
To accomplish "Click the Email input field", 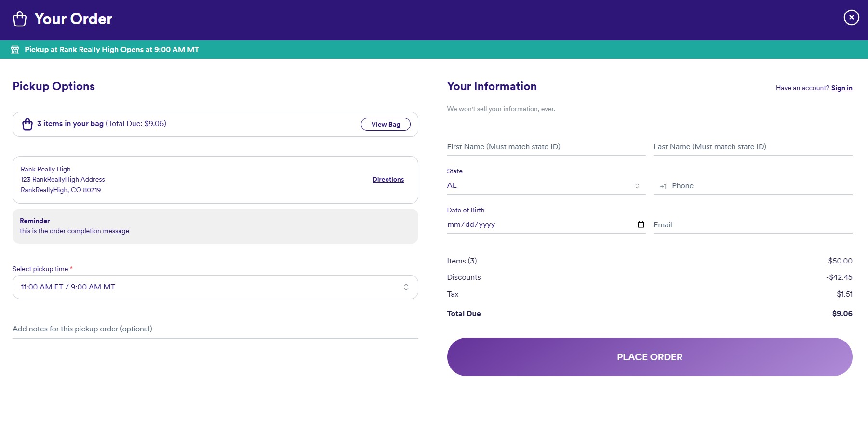I will [753, 225].
